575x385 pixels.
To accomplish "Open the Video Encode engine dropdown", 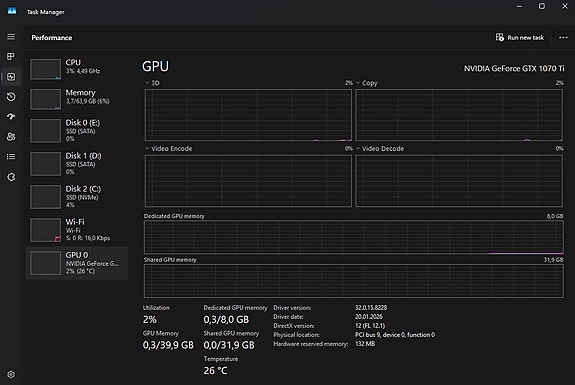I will [147, 148].
